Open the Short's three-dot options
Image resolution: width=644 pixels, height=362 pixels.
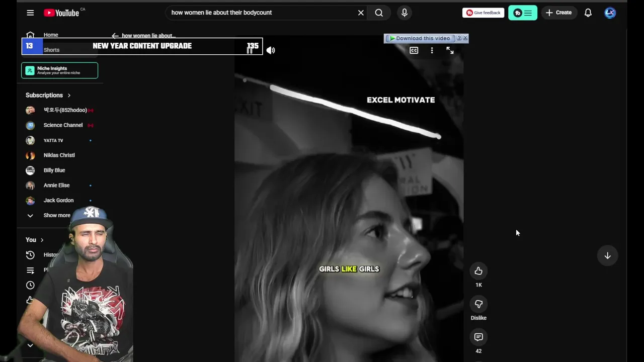coord(432,50)
